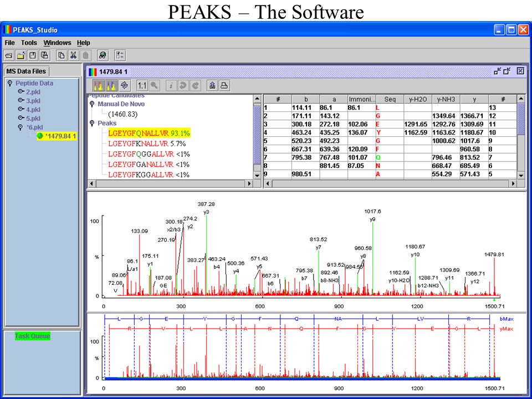Click rainbow icon beside 1479.84 1 title
This screenshot has height=399, width=532.
[x=93, y=71]
